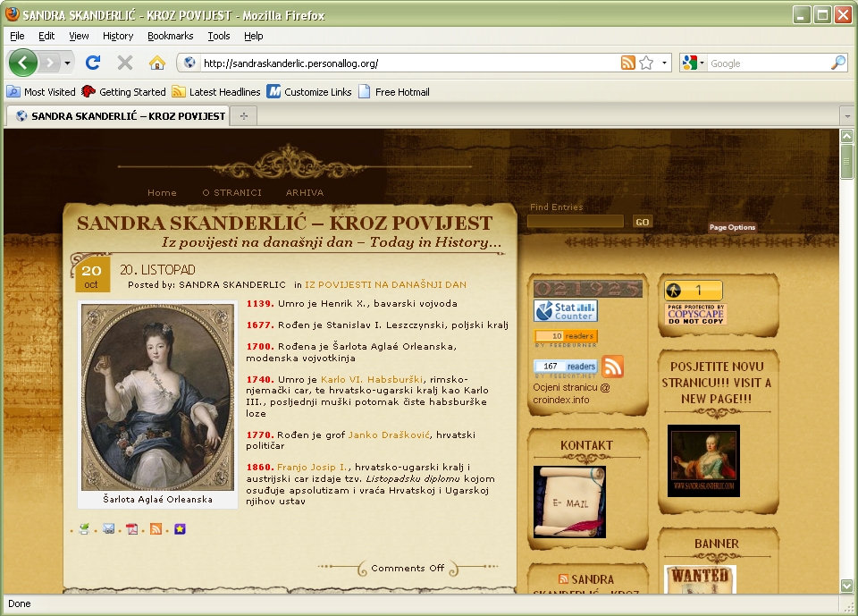This screenshot has height=616, width=858.
Task: Click the search magnifier icon
Action: (837, 63)
